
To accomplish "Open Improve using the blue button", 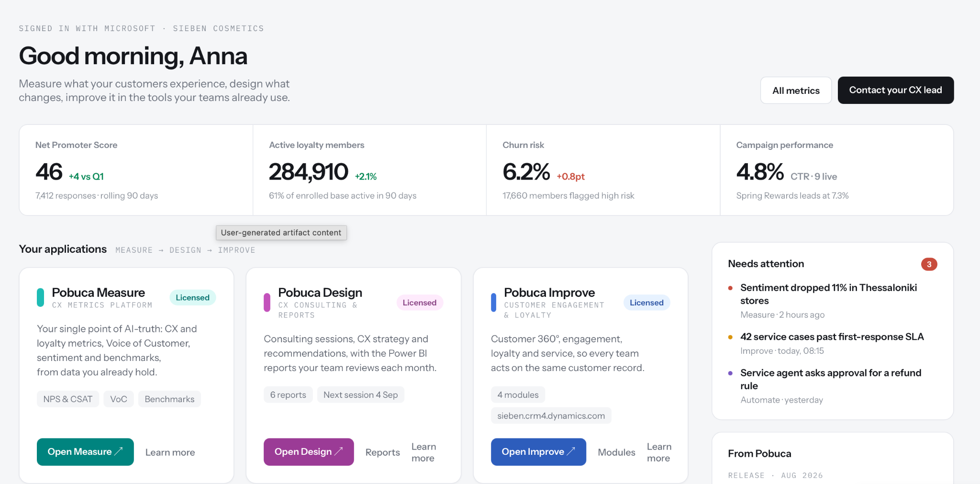I will pos(538,452).
